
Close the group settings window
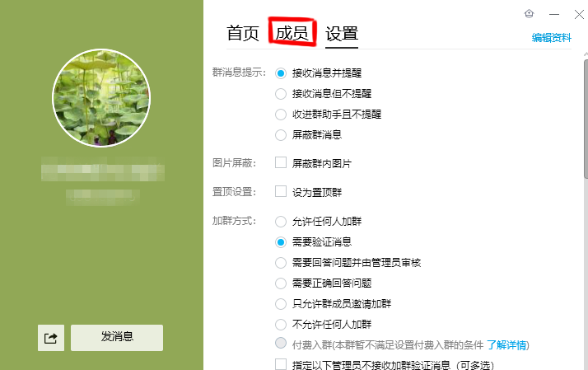pyautogui.click(x=579, y=14)
